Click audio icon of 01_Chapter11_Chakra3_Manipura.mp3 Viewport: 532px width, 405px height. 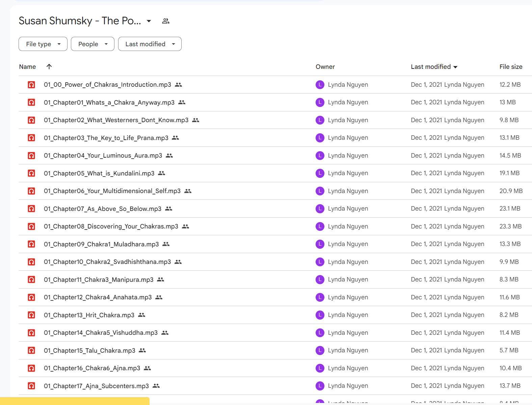click(x=31, y=279)
